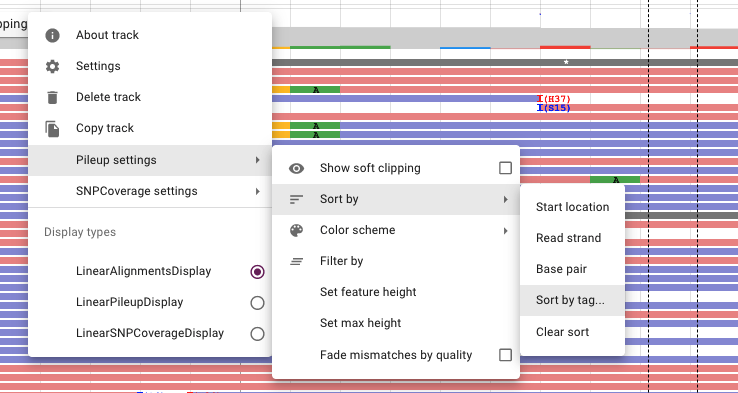
Task: Click the About track info icon
Action: point(52,35)
